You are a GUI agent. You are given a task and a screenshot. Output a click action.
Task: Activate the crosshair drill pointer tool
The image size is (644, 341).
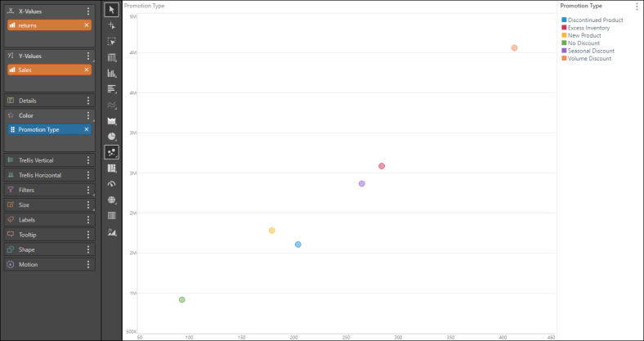[x=112, y=25]
